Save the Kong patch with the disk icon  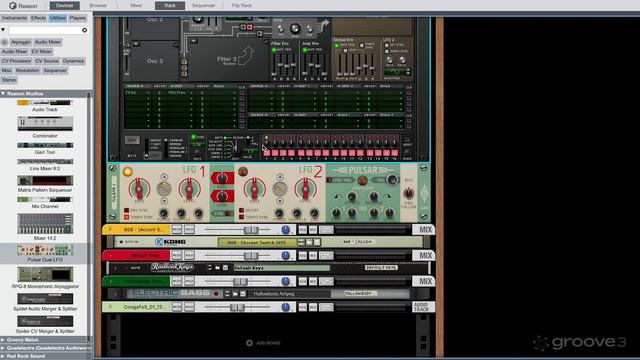pyautogui.click(x=317, y=242)
